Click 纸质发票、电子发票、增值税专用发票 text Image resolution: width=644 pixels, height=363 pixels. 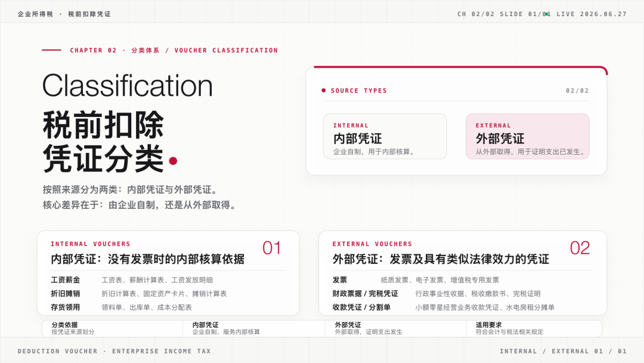coord(440,280)
